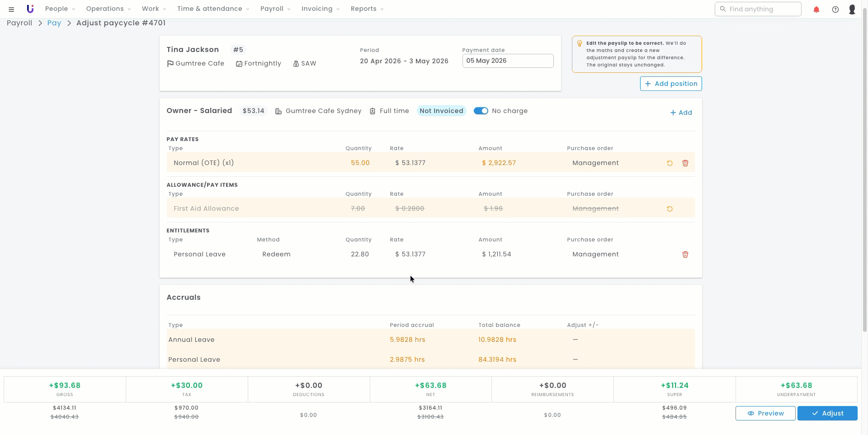Viewport: 868px width, 435px height.
Task: Click the Adjust button
Action: click(x=827, y=413)
